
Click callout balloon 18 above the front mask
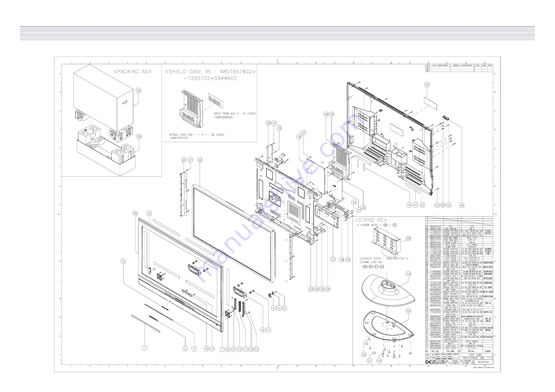tap(135, 213)
